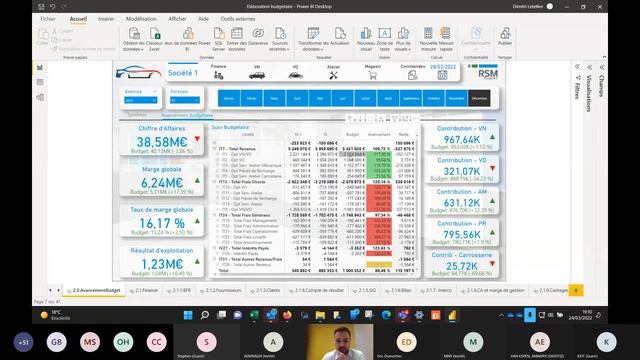Open the Classeur Excel data source
The width and height of the screenshot is (640, 360).
(x=155, y=34)
